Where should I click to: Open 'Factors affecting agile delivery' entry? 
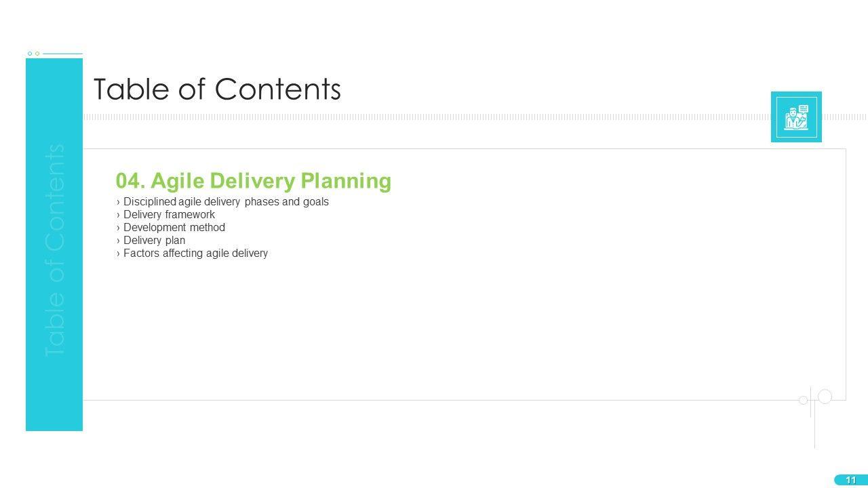(195, 253)
